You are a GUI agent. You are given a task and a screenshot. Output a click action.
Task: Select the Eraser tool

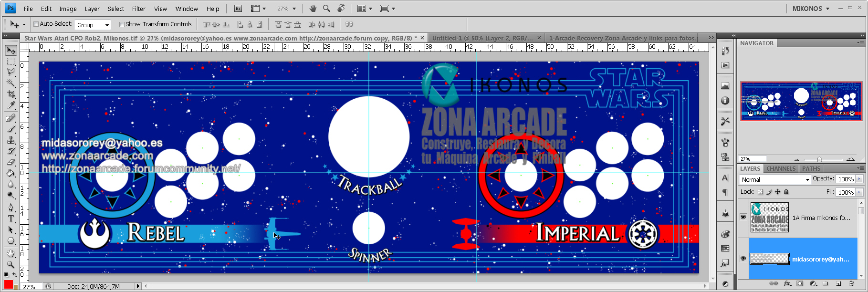coord(11,162)
